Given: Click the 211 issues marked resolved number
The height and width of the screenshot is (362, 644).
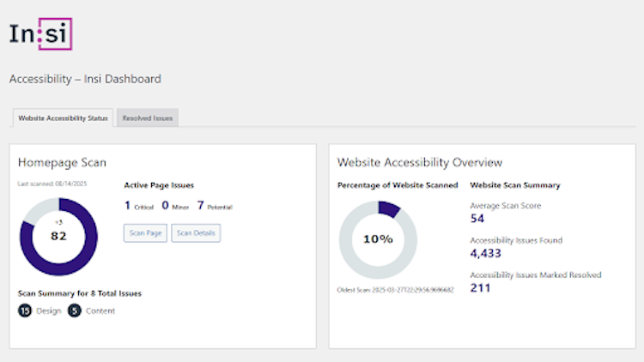Looking at the screenshot, I should (481, 287).
